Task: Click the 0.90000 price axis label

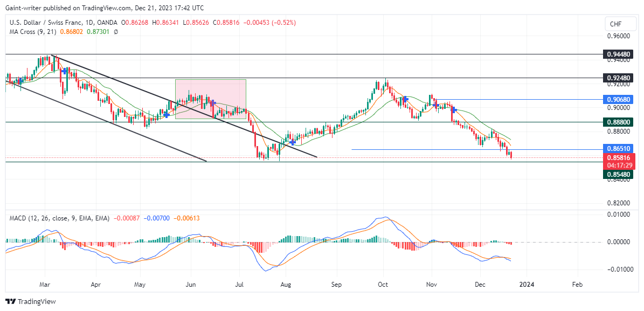Action: pos(619,108)
